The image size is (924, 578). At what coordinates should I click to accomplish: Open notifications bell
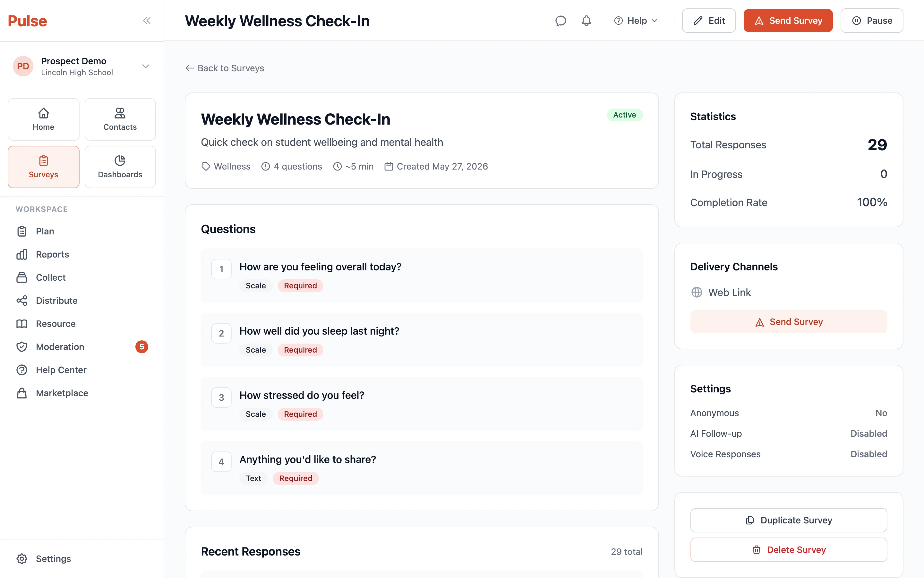(586, 21)
